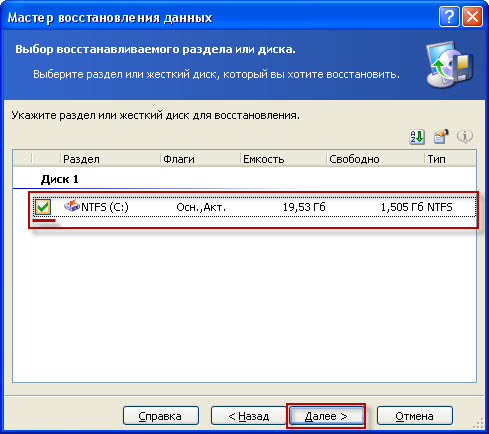Click the question mark help icon in title bar
The image size is (489, 434).
click(x=449, y=16)
